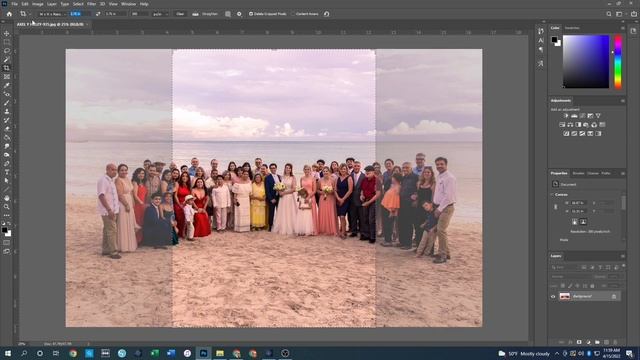
Task: Click the Clear button
Action: point(180,14)
